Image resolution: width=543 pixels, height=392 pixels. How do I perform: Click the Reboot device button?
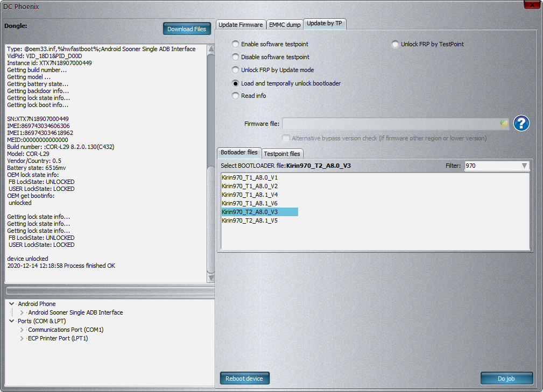(x=244, y=379)
